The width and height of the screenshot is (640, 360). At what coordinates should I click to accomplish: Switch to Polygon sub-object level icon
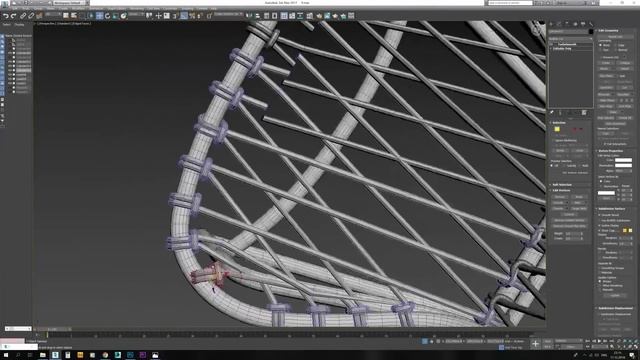click(575, 129)
